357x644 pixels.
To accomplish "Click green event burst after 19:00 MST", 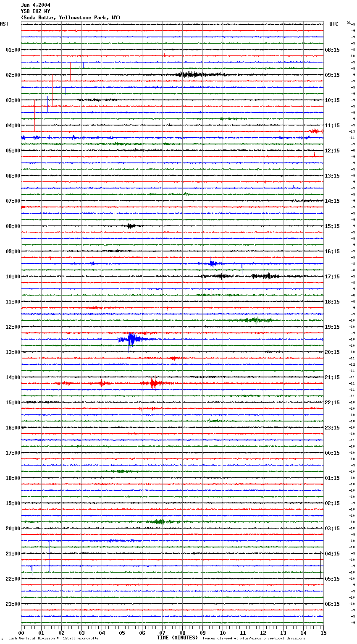I will click(x=160, y=522).
